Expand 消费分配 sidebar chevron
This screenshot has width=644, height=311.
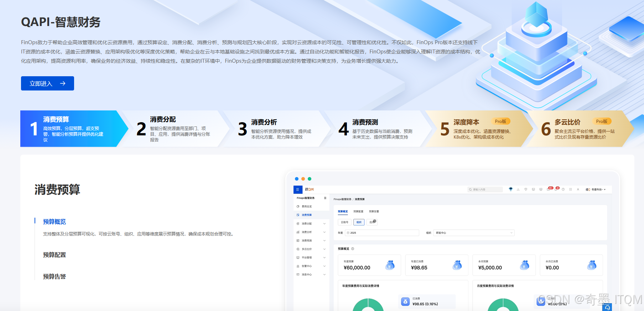(324, 224)
